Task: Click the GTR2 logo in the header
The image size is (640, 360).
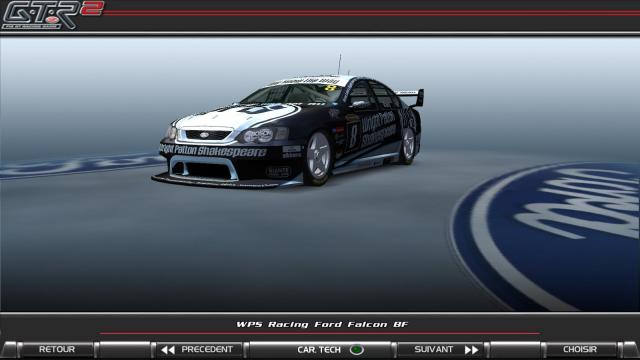Action: [x=52, y=15]
